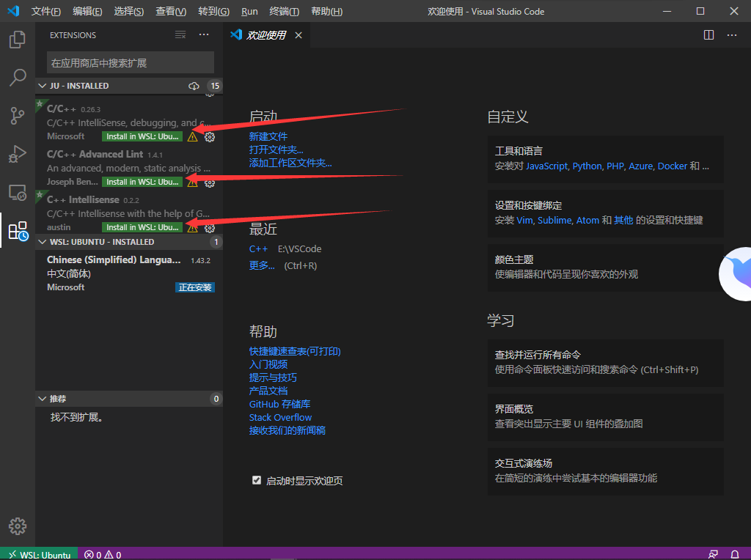The height and width of the screenshot is (560, 751).
Task: Open Remote Explorer view
Action: point(18,193)
